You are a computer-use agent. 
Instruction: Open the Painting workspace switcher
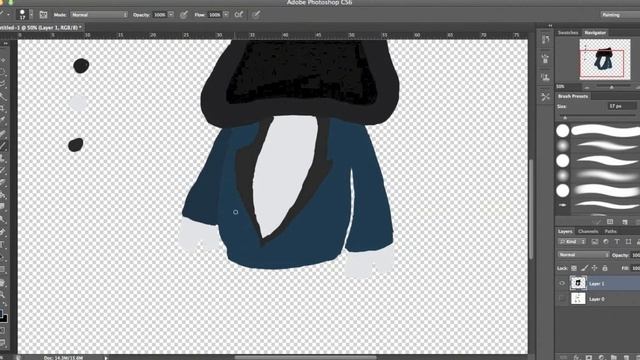(620, 15)
